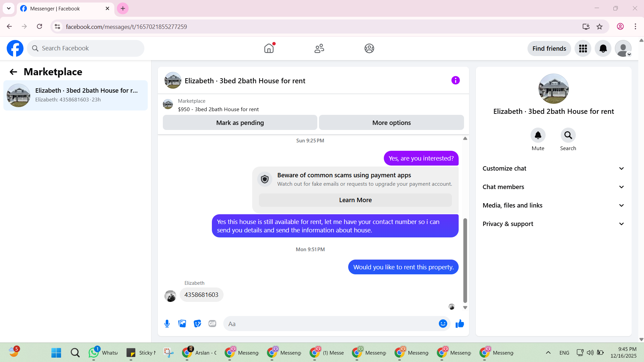
Task: Click the chat scrollbar thumb
Action: [465, 261]
